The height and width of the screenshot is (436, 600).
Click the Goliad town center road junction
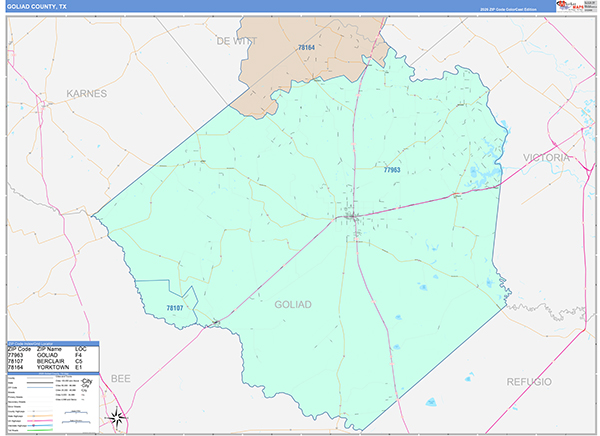353,217
